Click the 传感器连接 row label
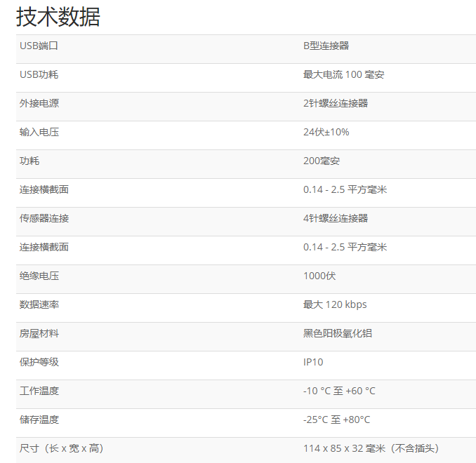The width and height of the screenshot is (476, 463). tap(44, 218)
